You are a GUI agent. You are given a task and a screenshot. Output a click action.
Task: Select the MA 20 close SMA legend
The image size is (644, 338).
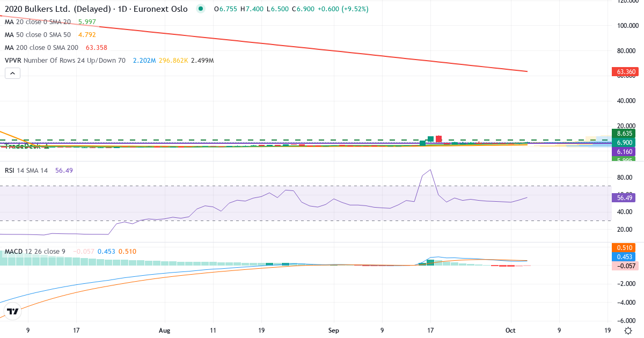[38, 22]
